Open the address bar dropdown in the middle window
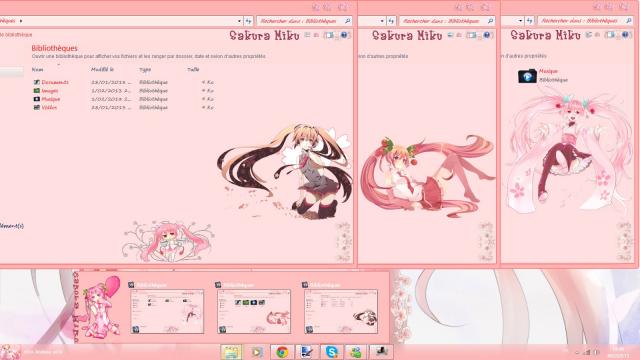This screenshot has width=640, height=360. [x=382, y=21]
